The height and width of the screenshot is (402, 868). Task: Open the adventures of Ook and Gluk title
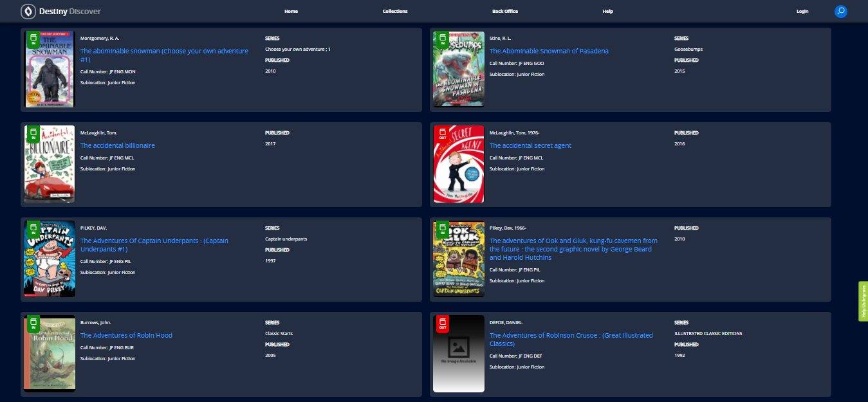(573, 249)
